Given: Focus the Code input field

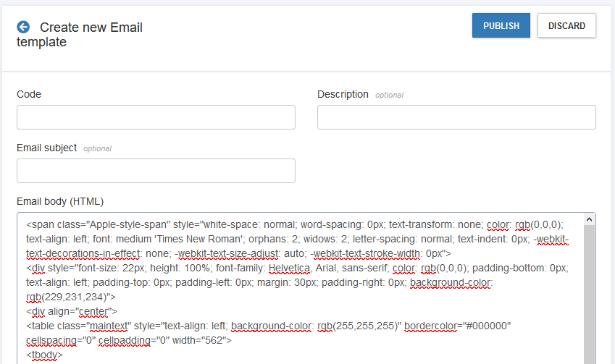Looking at the screenshot, I should click(156, 117).
